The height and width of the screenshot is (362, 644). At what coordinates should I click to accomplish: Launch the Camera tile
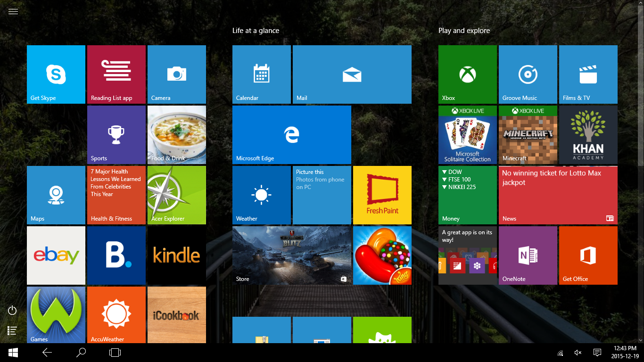click(x=177, y=74)
